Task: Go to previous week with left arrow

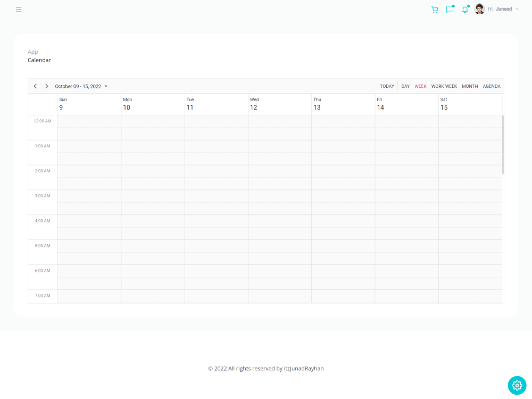Action: click(35, 86)
